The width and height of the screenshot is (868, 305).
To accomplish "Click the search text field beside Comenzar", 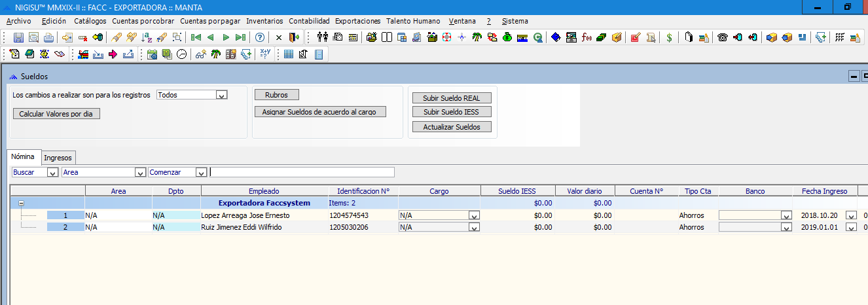I will pyautogui.click(x=302, y=172).
